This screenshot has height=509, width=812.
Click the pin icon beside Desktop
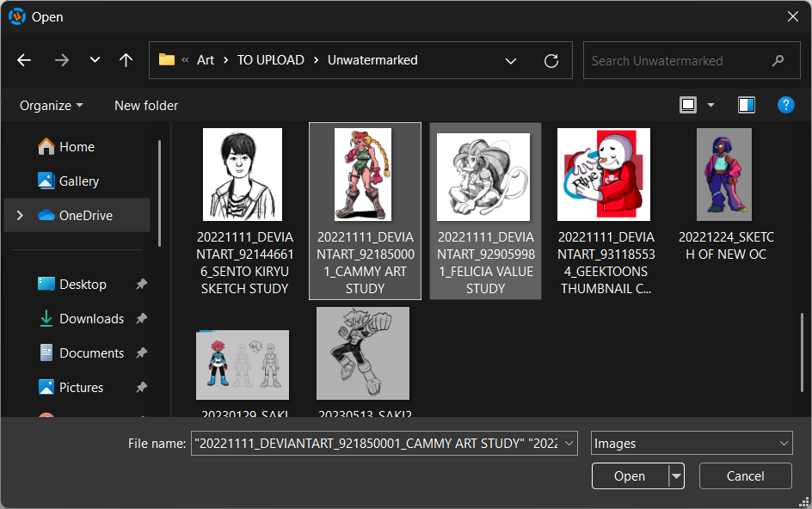pyautogui.click(x=141, y=284)
